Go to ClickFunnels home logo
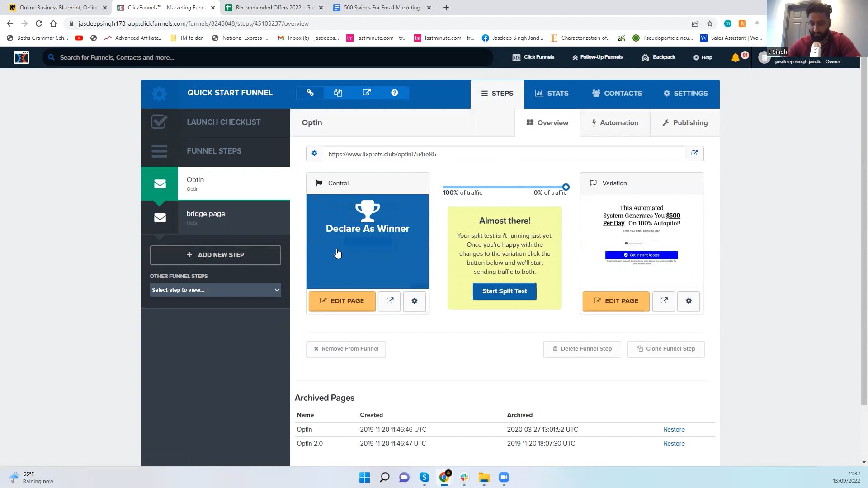 (x=21, y=57)
